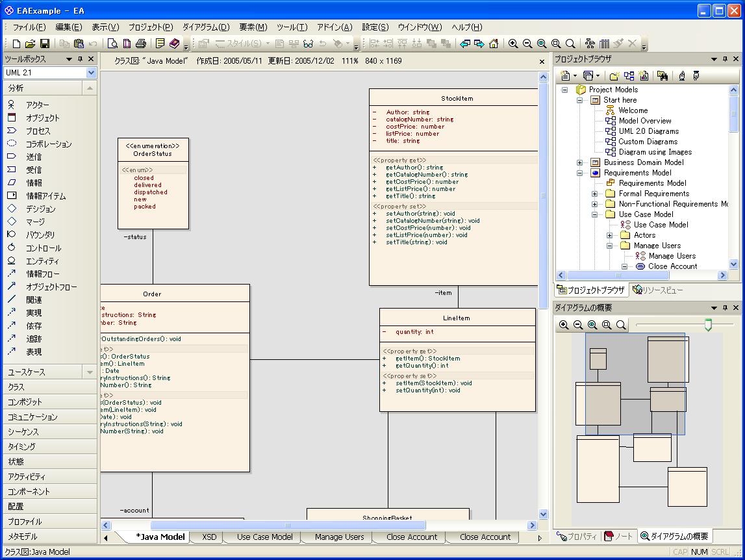
Task: Expand the Actors folder in project tree
Action: click(x=610, y=235)
